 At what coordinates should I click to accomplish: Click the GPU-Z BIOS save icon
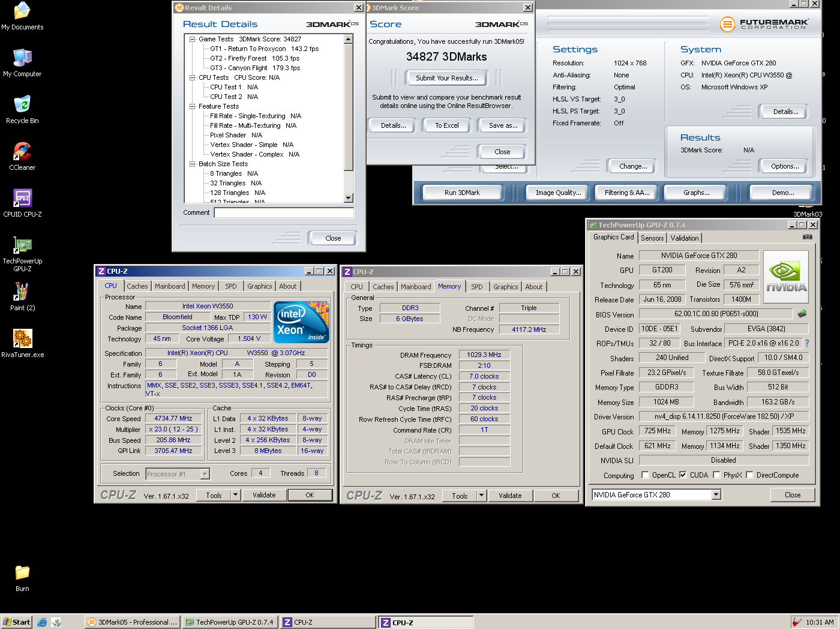pos(802,313)
